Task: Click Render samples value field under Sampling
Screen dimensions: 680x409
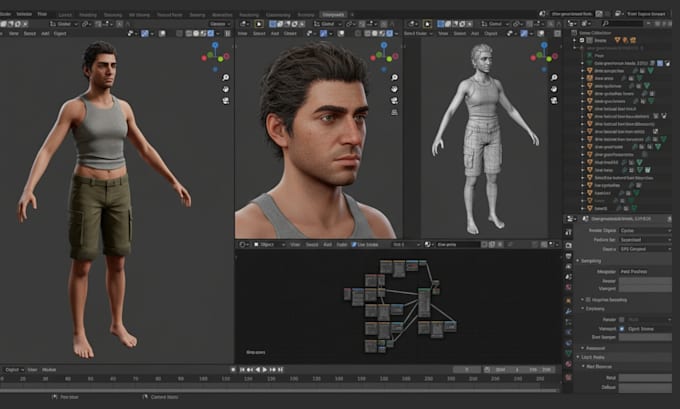Action: (x=645, y=281)
